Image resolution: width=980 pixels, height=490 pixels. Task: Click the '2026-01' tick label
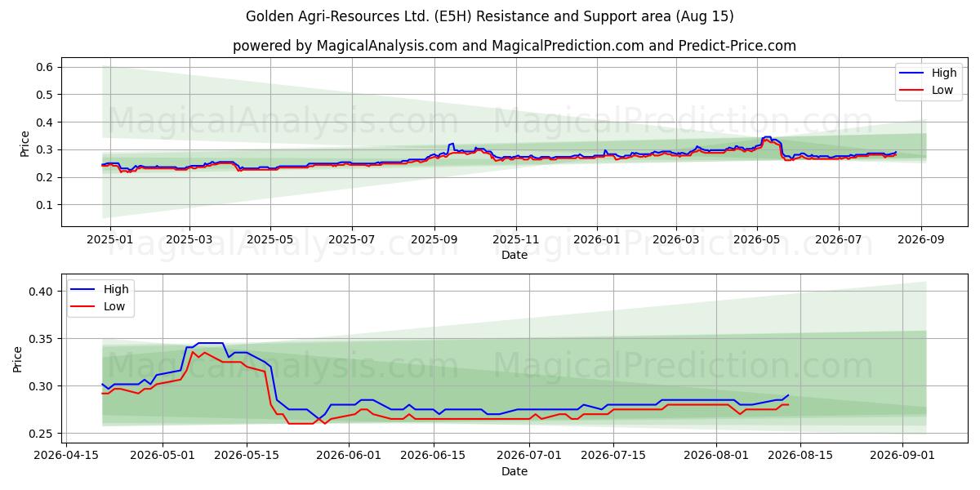click(x=596, y=240)
